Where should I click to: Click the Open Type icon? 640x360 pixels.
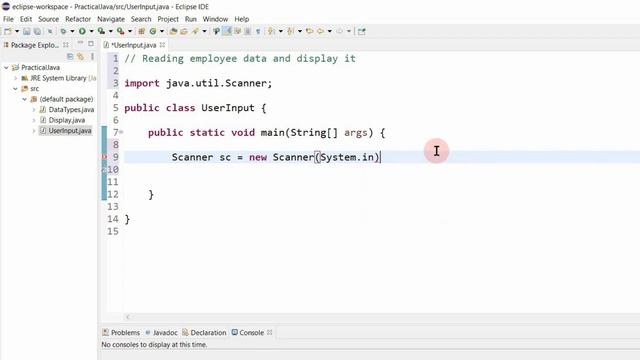click(173, 31)
